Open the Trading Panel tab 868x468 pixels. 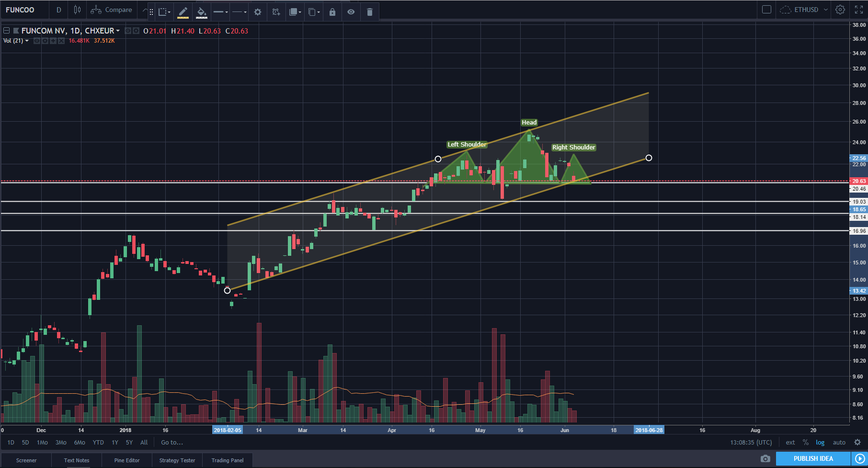(228, 460)
